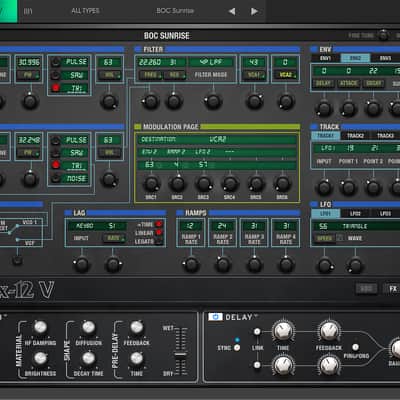Open the LAG RATE modulation button
This screenshot has width=400, height=400.
point(114,238)
